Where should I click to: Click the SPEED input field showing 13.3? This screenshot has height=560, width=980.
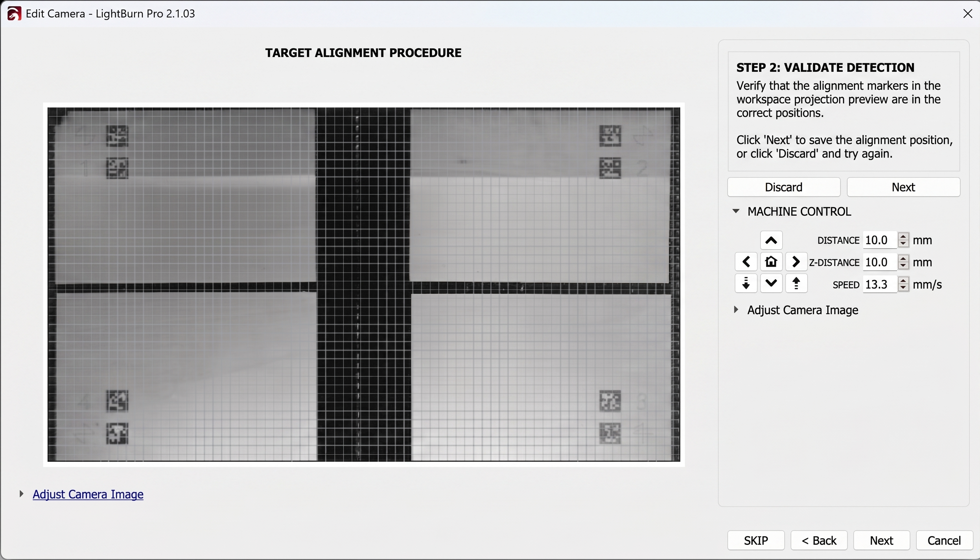[880, 285]
